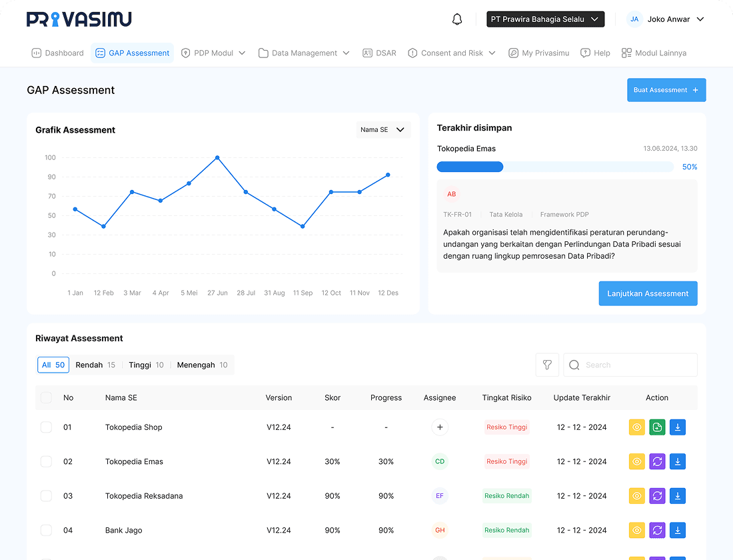733x560 pixels.
Task: Tick the checkbox for Tokopedia Shop row
Action: [x=46, y=427]
